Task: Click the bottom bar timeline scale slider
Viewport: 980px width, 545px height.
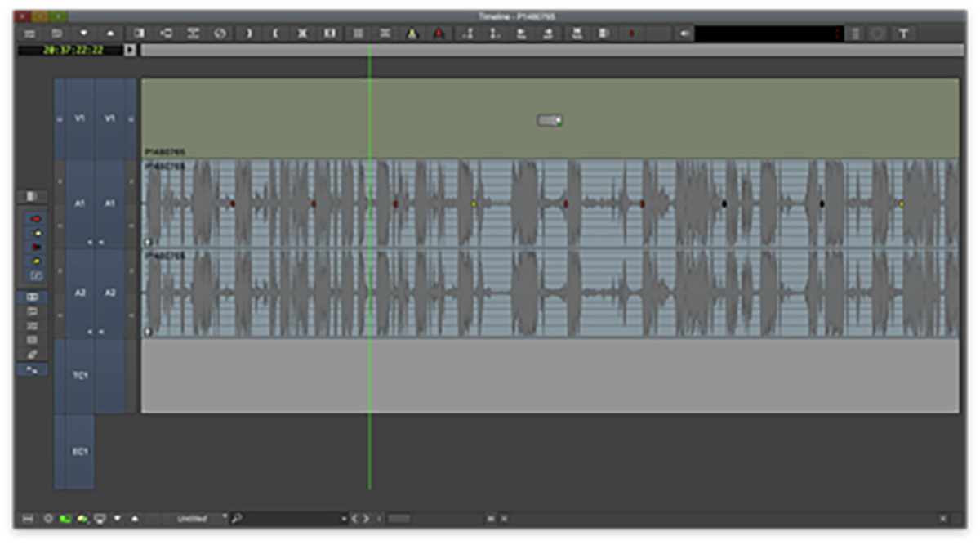Action: [x=399, y=519]
